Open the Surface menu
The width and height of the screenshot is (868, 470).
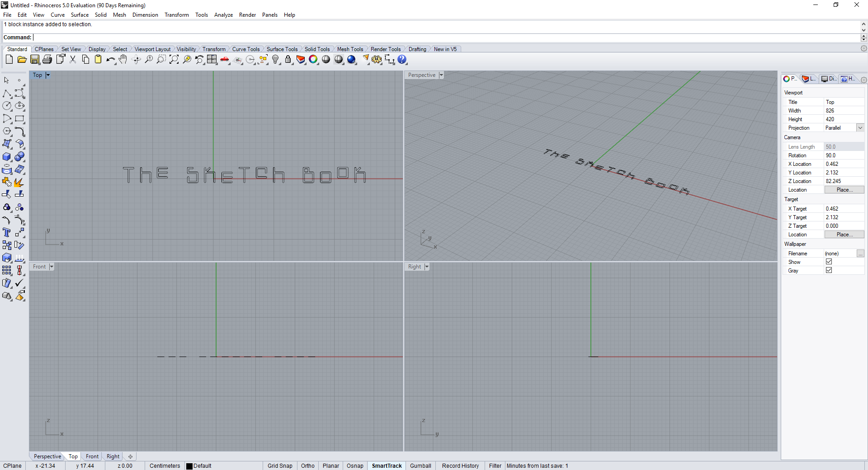80,15
